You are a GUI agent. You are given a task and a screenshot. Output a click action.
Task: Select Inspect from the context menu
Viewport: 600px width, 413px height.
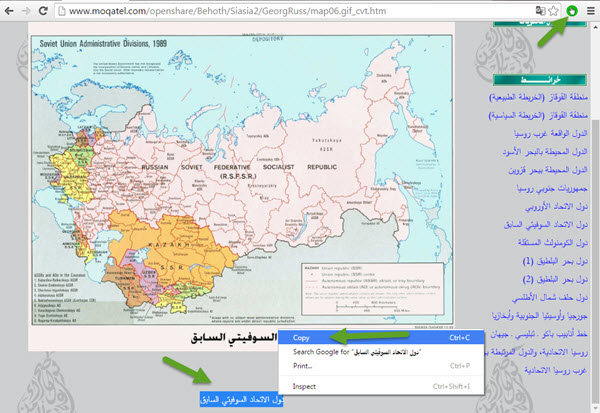(381, 387)
